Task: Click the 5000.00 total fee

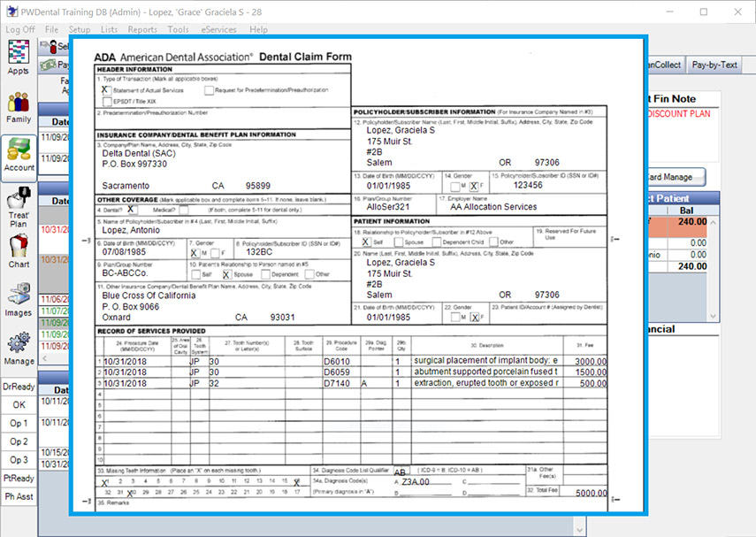Action: click(x=592, y=493)
